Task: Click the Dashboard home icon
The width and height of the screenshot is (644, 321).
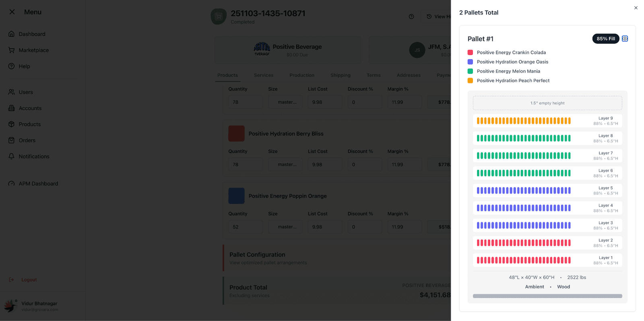Action: (x=11, y=34)
